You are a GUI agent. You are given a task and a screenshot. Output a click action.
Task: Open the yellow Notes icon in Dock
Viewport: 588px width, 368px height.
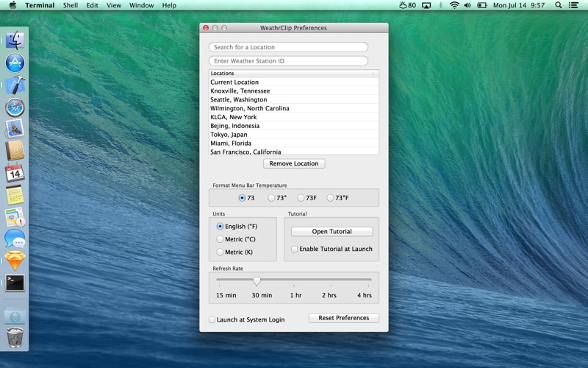click(x=15, y=195)
